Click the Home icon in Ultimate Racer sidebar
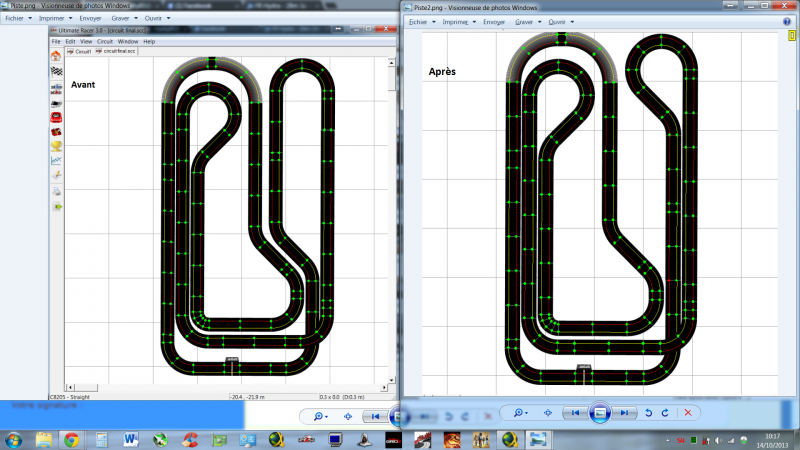Viewport: 800px width, 450px height. pyautogui.click(x=56, y=57)
